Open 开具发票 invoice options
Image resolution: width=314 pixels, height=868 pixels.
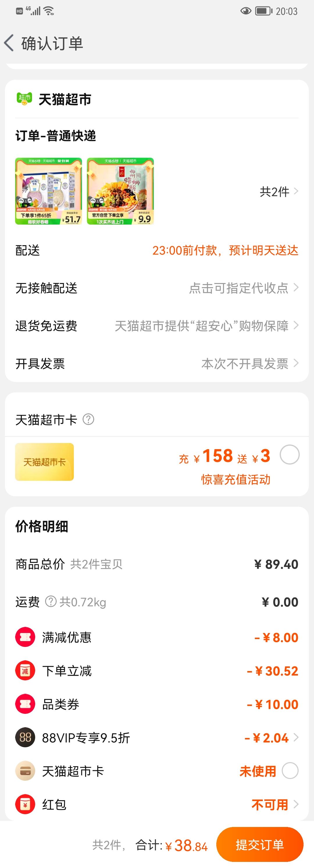157,363
